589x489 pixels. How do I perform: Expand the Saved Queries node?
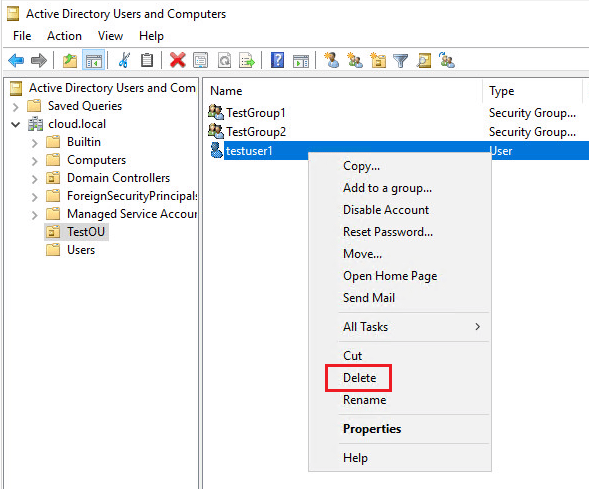[15, 107]
